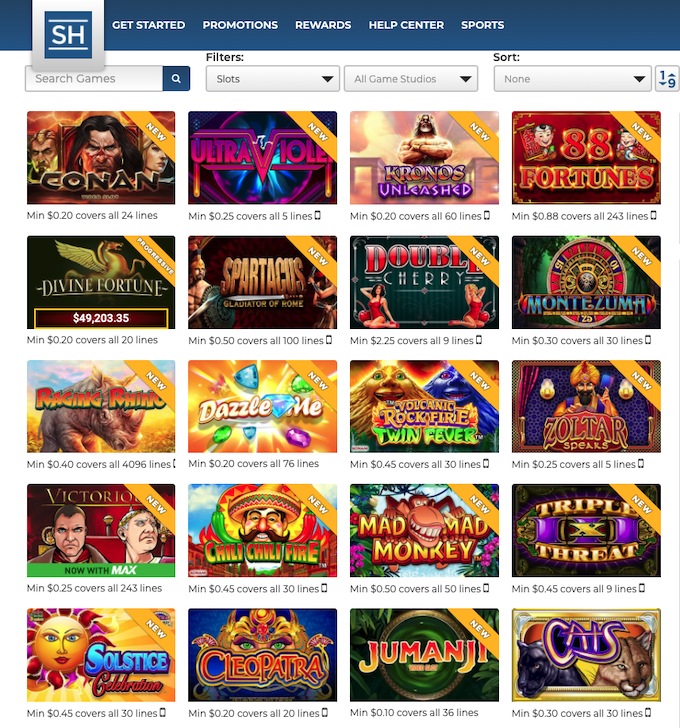Click mobile icon after Mad Mad Monkey lines

[x=486, y=588]
